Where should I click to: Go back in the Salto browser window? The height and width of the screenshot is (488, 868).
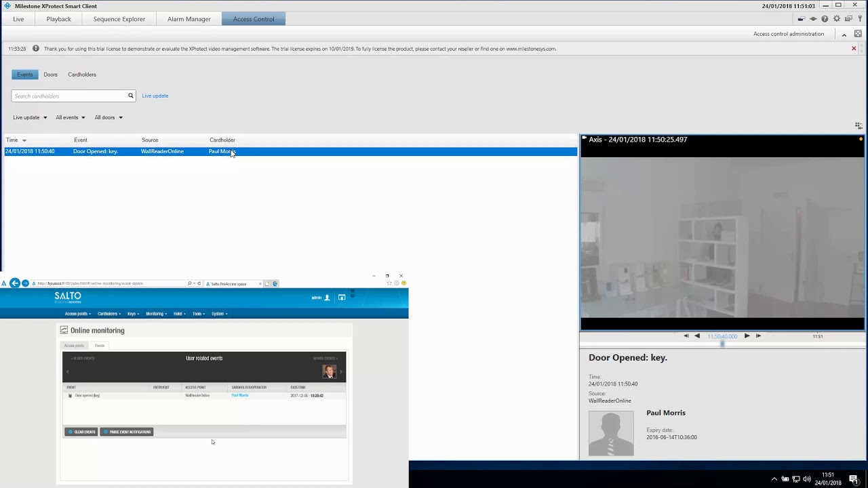(x=14, y=283)
